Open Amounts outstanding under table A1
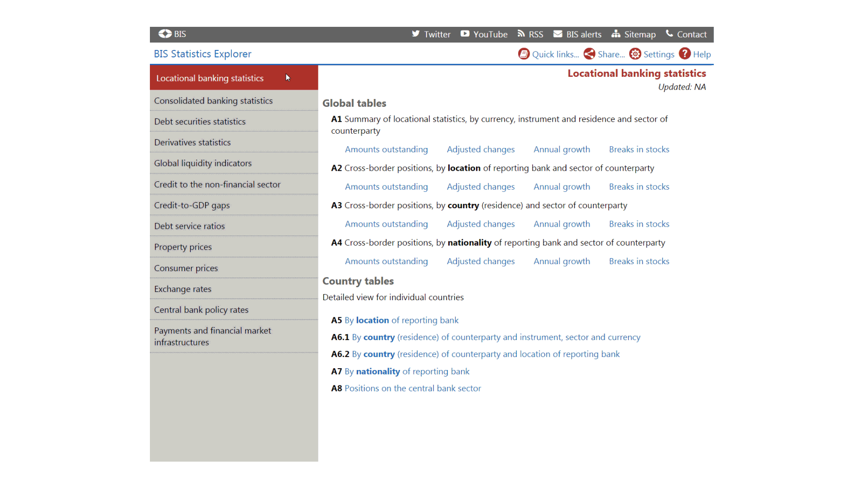This screenshot has height=488, width=868. [386, 149]
